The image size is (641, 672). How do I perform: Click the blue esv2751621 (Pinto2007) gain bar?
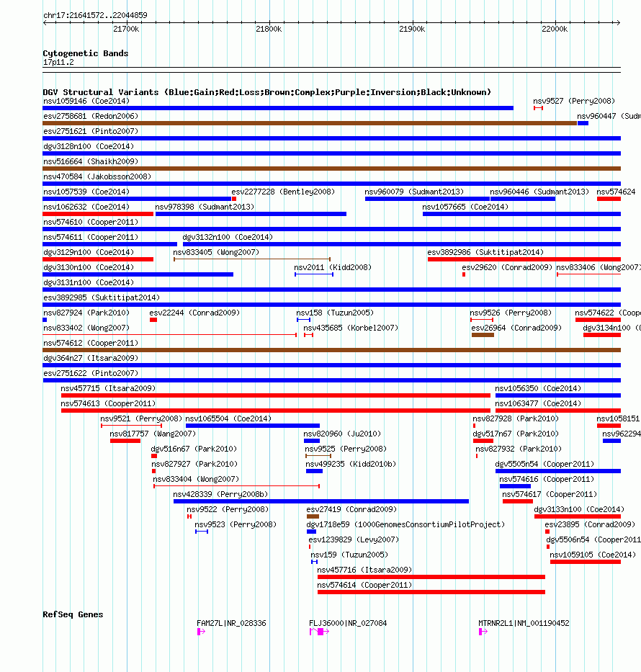click(x=331, y=138)
